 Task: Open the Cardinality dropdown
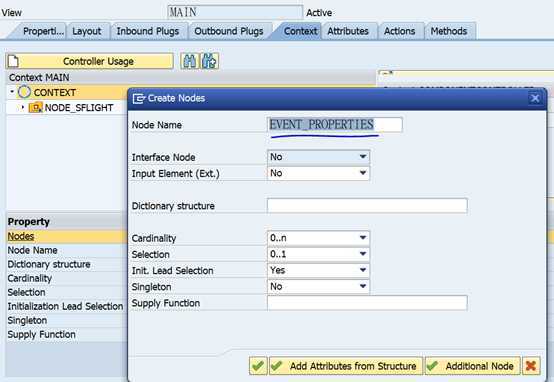[x=363, y=238]
